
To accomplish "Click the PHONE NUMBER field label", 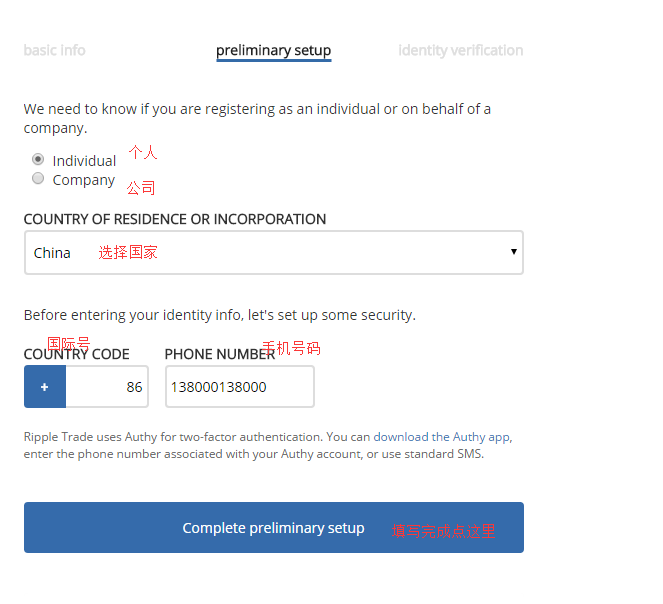I will (220, 354).
